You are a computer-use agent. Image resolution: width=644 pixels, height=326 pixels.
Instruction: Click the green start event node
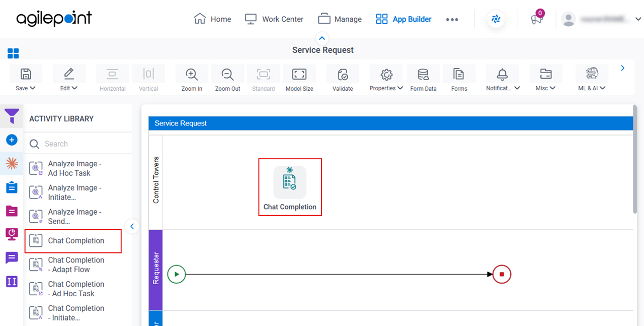[x=177, y=274]
